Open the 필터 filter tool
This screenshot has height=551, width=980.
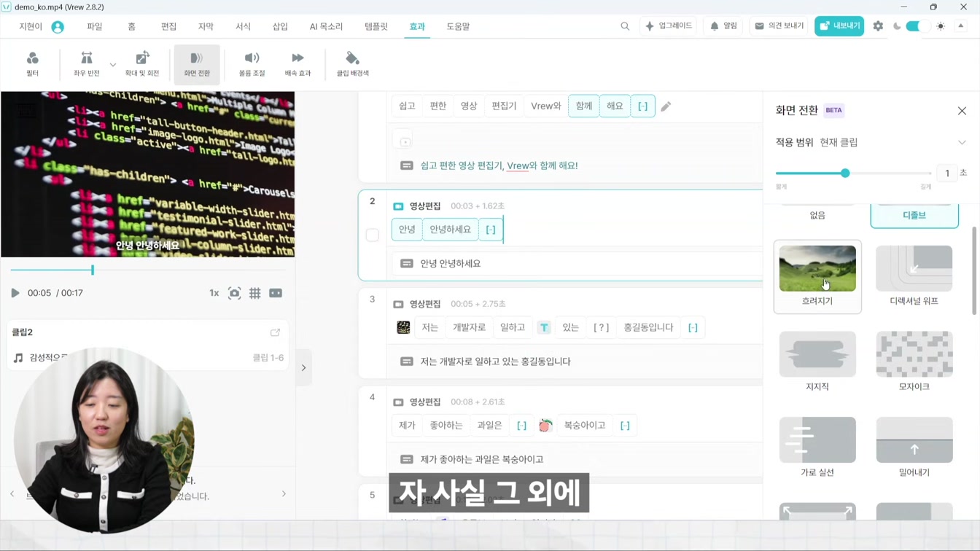coord(32,64)
